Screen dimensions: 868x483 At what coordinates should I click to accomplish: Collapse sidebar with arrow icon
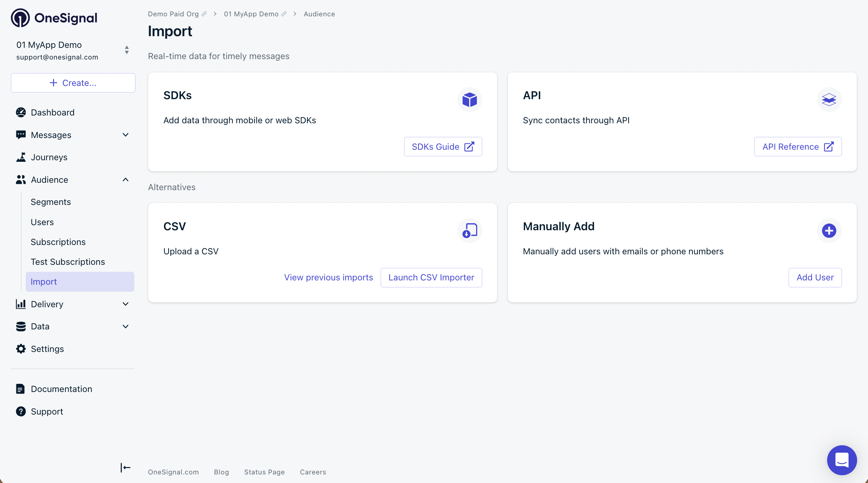tap(125, 467)
